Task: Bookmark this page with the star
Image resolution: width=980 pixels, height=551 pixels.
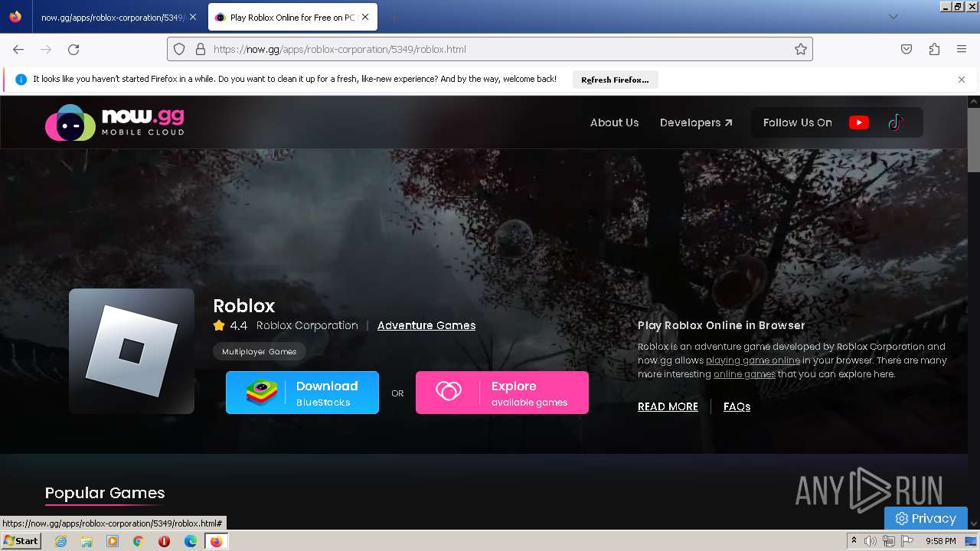Action: point(801,49)
